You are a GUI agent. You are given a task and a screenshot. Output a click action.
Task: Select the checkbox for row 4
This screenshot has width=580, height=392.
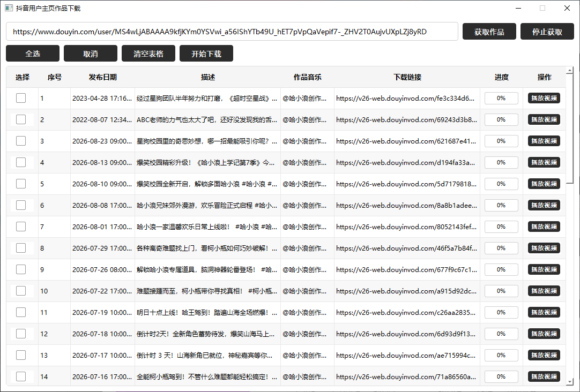[x=21, y=163]
